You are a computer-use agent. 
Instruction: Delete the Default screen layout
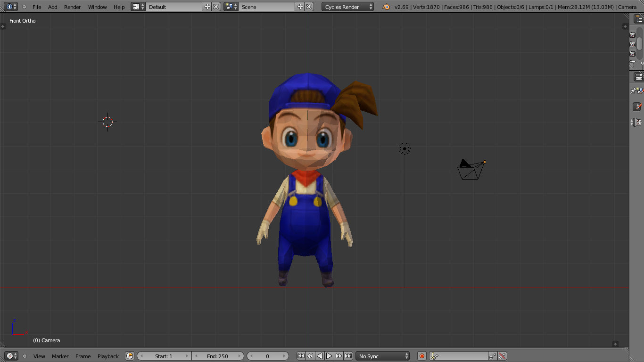216,7
